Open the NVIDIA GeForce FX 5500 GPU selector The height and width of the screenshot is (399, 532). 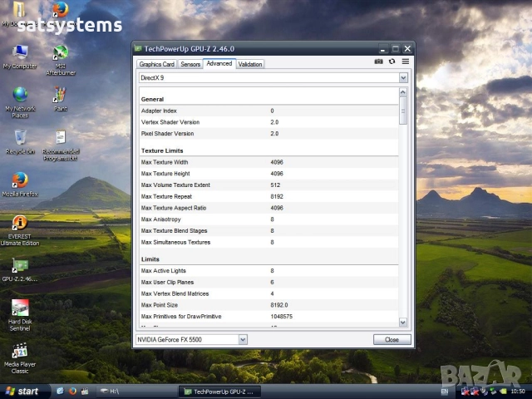(242, 339)
